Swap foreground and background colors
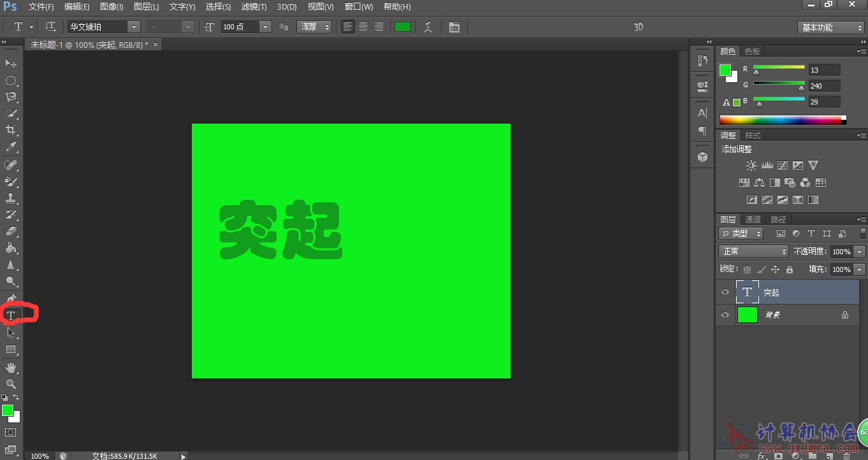868x460 pixels. [17, 397]
